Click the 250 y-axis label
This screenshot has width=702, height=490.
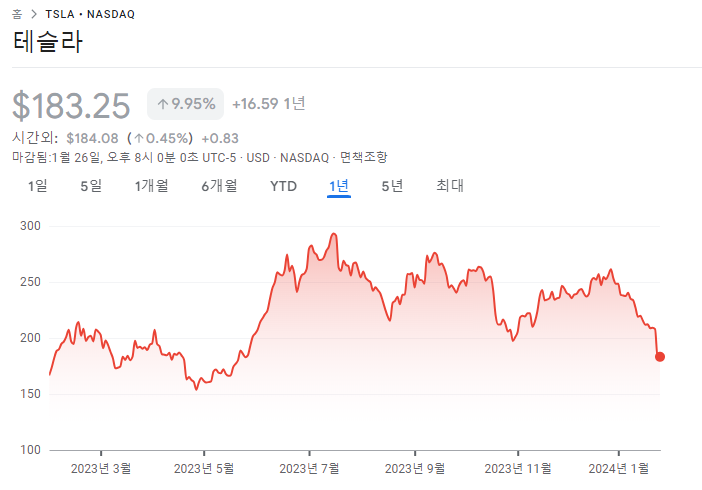pyautogui.click(x=30, y=282)
